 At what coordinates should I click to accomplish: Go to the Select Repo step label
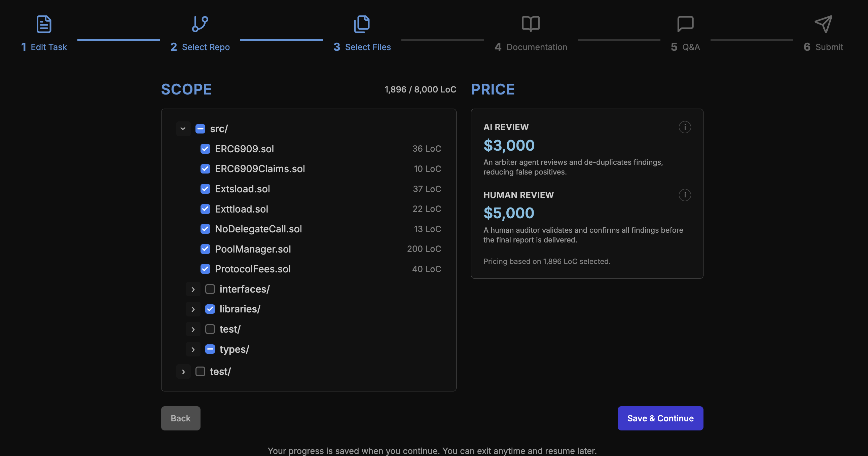coord(206,47)
